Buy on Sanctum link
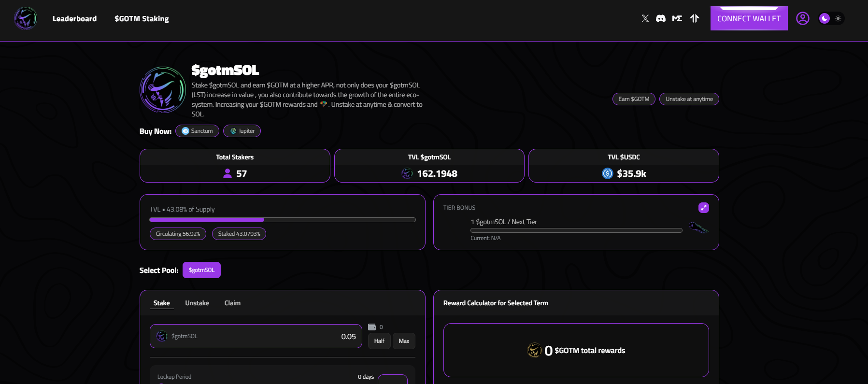The image size is (868, 384). click(197, 131)
